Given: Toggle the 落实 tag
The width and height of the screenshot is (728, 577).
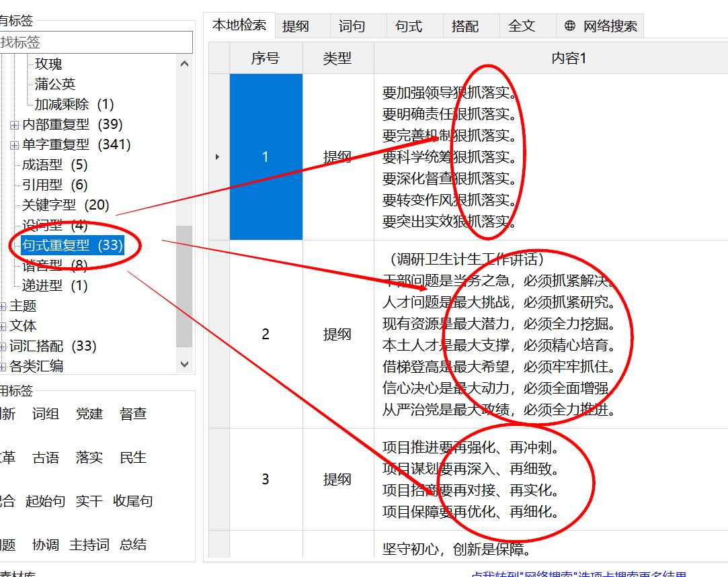Looking at the screenshot, I should (89, 457).
